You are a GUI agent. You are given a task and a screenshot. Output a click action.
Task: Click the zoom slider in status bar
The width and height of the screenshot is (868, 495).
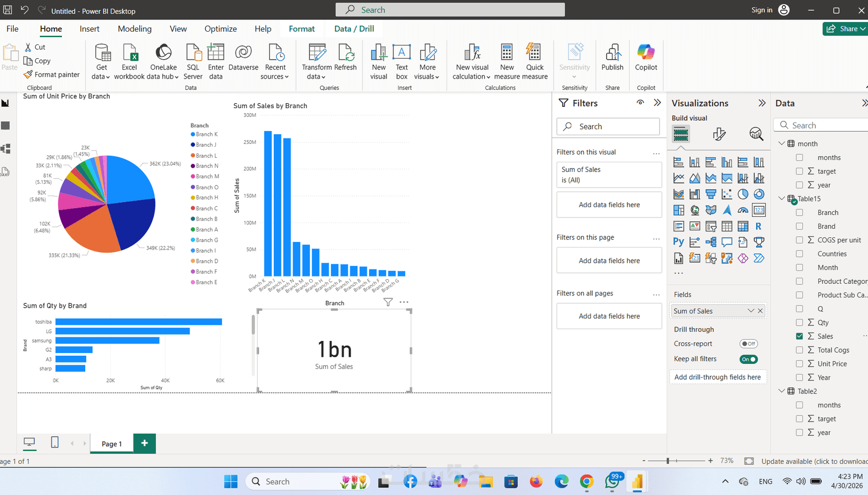click(676, 461)
